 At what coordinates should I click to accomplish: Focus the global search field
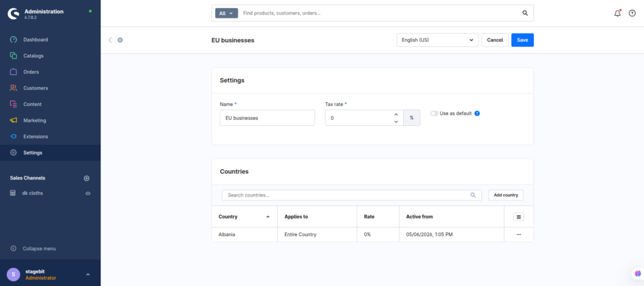pos(378,13)
